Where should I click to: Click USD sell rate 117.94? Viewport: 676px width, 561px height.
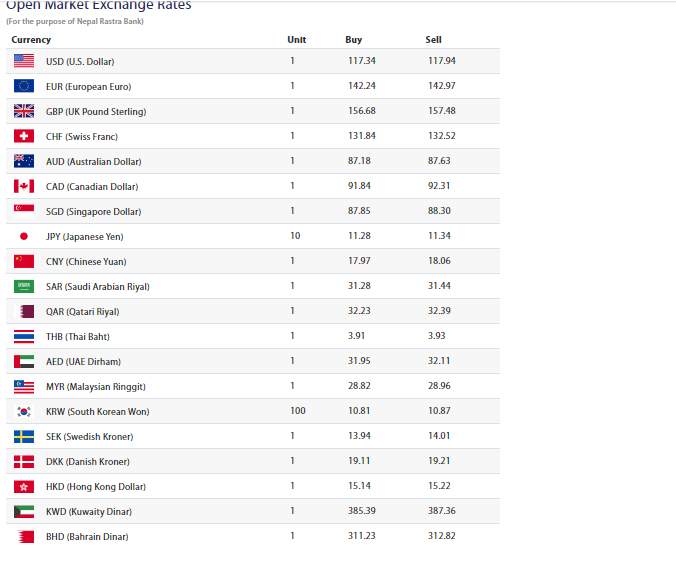[441, 61]
